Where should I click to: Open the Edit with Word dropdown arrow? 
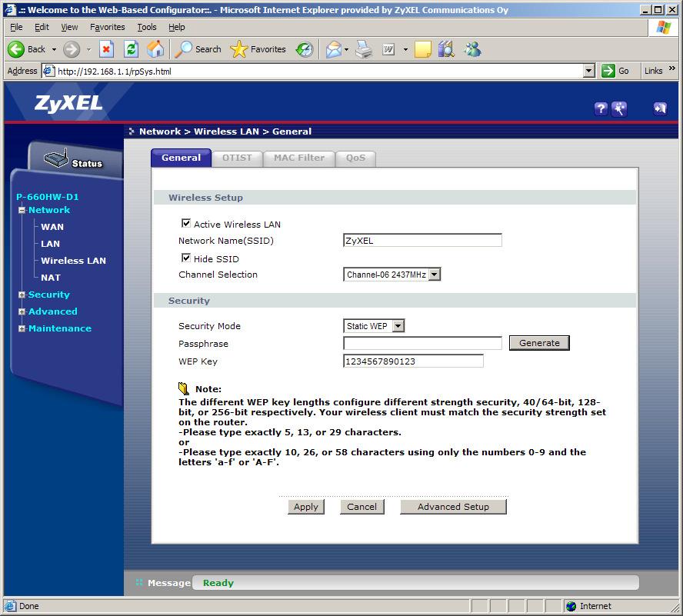click(405, 50)
